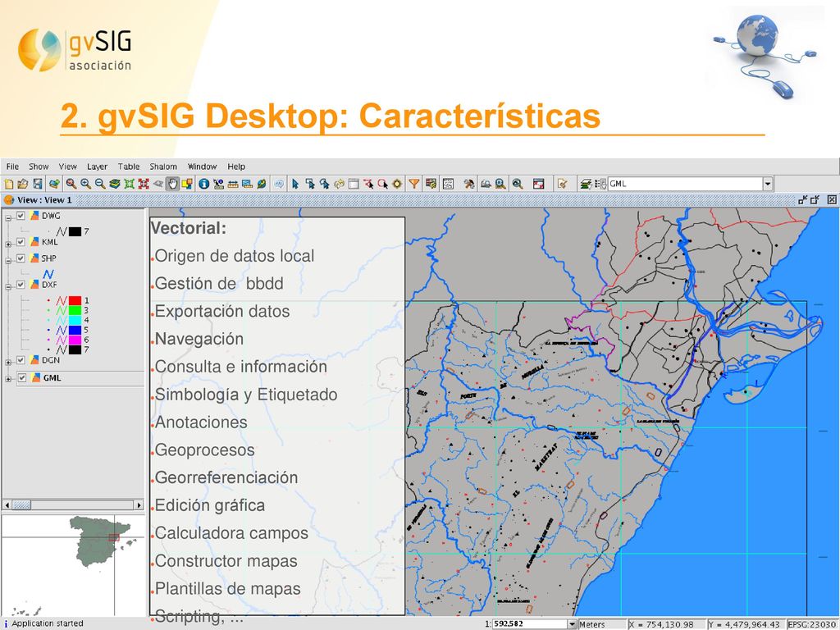Image resolution: width=840 pixels, height=630 pixels.
Task: Open a project with the folder icon
Action: tap(22, 184)
